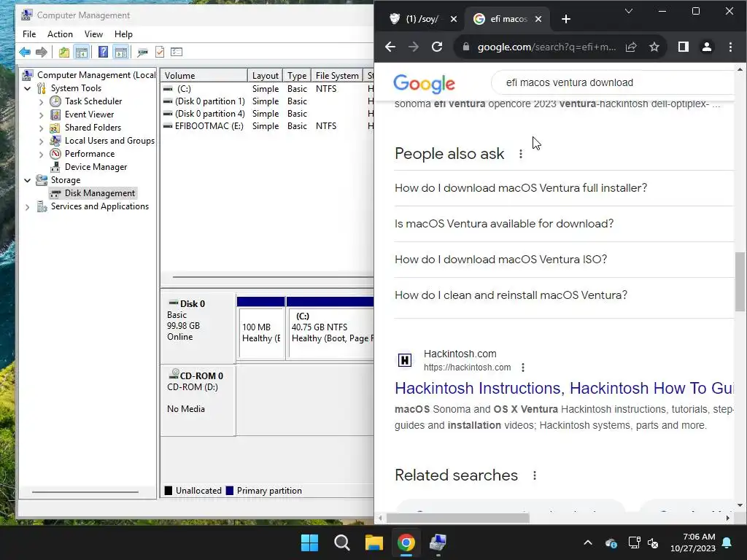Sort by the Volume column header
The height and width of the screenshot is (560, 747).
(x=204, y=75)
